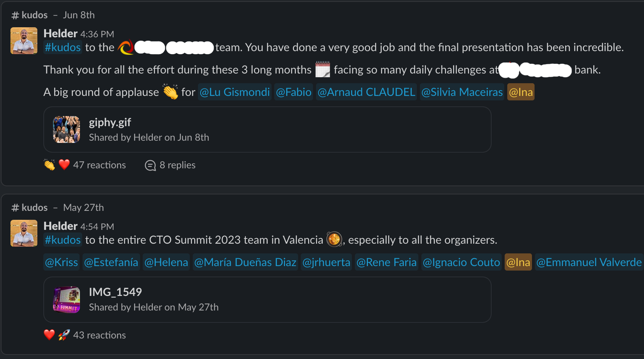Click the rocket reaction on the May 27th post
The width and height of the screenshot is (644, 359).
(x=64, y=335)
